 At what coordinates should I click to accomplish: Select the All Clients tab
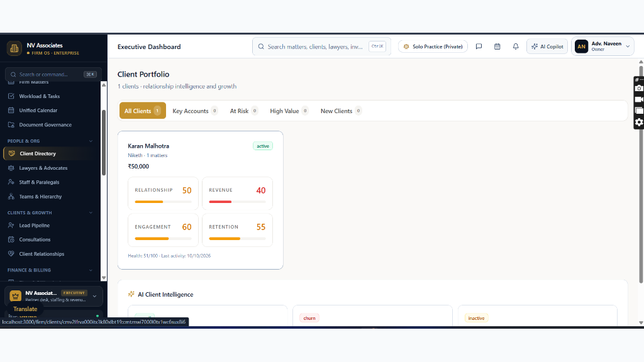143,111
